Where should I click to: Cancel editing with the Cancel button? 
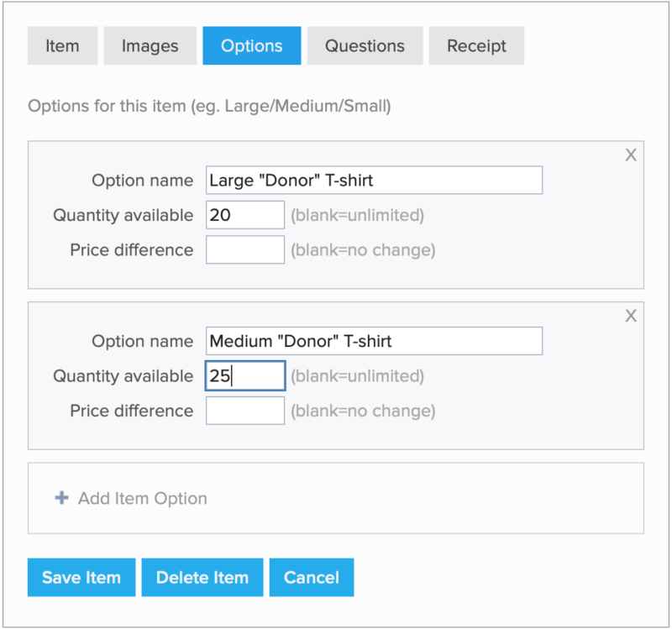(x=312, y=578)
